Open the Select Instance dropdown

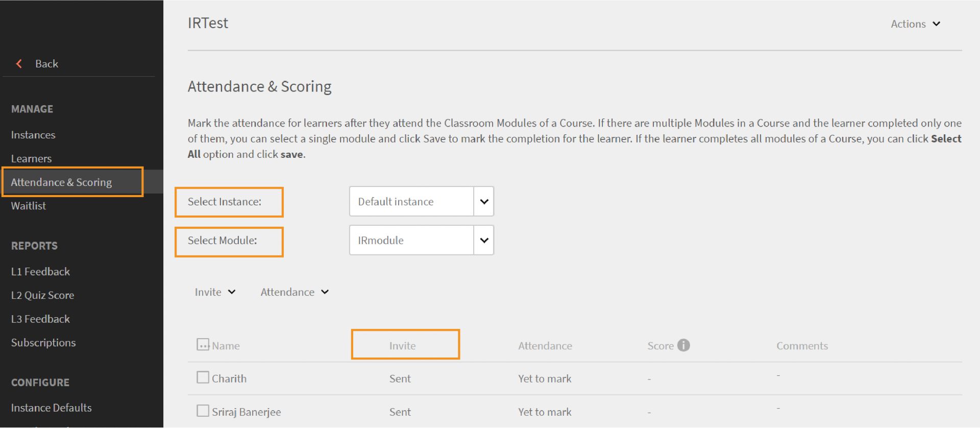[483, 202]
